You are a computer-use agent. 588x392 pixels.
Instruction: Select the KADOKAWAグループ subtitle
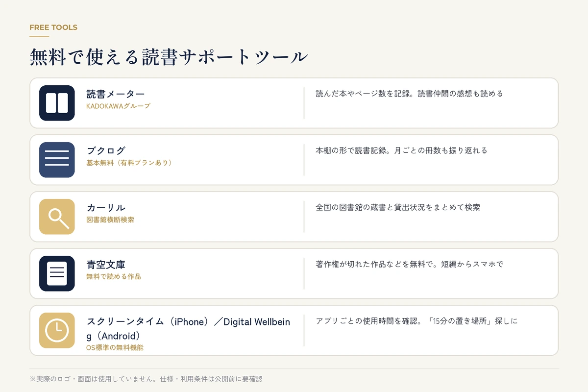coord(118,106)
